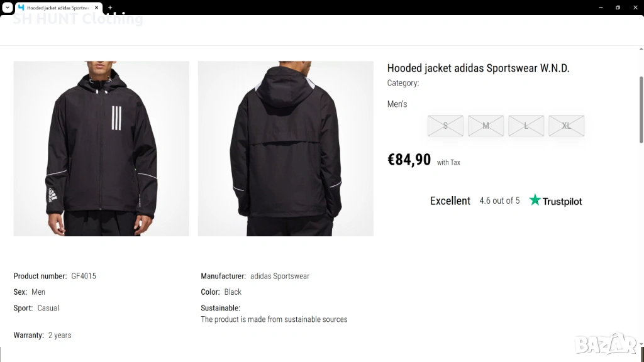
Task: Select the Hooded jacket adidas Sportswear tab
Action: coord(58,8)
